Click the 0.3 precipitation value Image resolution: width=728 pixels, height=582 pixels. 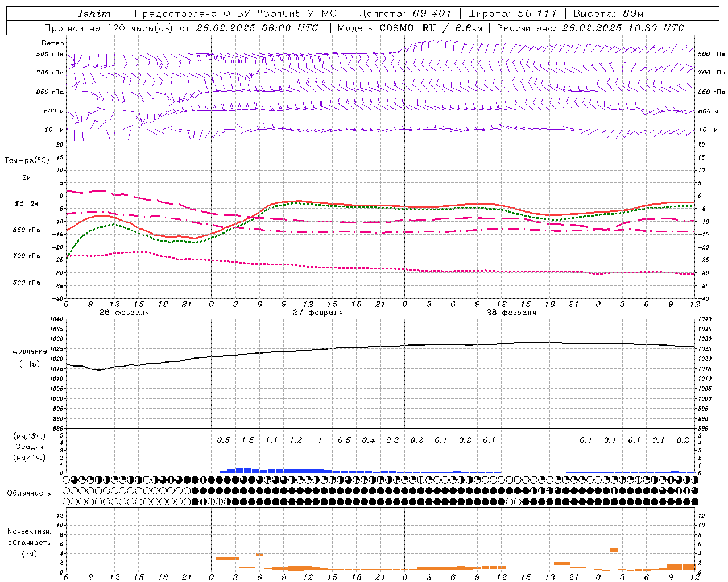tap(392, 440)
